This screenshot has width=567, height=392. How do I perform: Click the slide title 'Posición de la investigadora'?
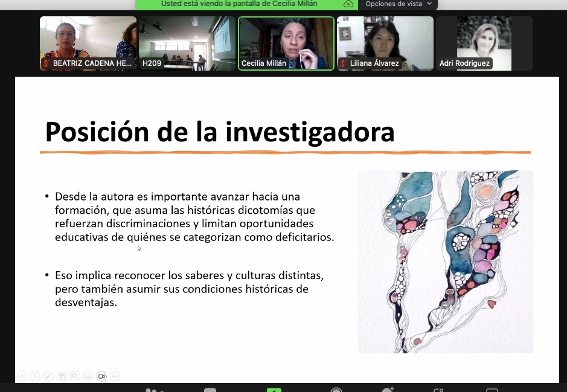[x=220, y=132]
